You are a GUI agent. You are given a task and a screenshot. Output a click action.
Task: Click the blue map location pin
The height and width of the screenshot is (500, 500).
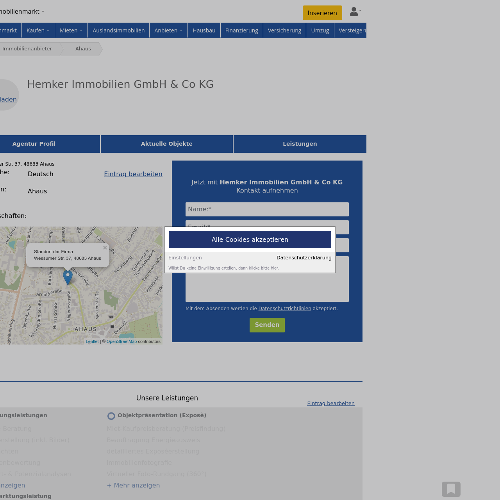(x=68, y=277)
